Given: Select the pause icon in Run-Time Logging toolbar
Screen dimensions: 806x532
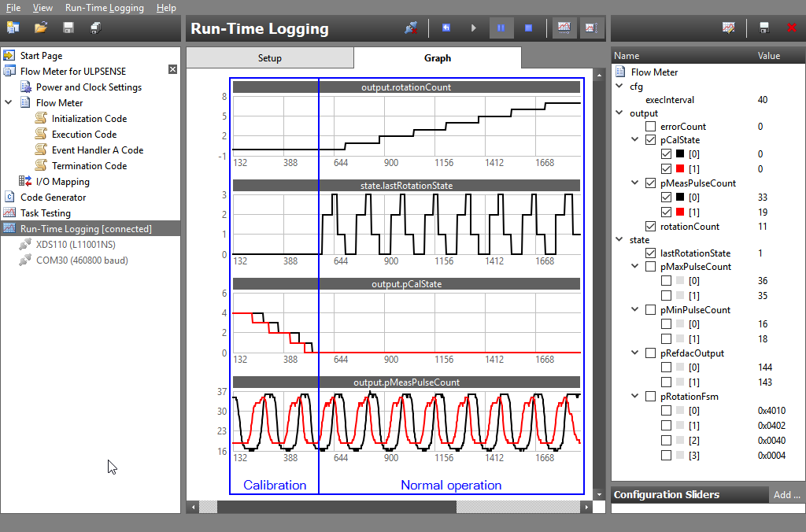Looking at the screenshot, I should 501,28.
